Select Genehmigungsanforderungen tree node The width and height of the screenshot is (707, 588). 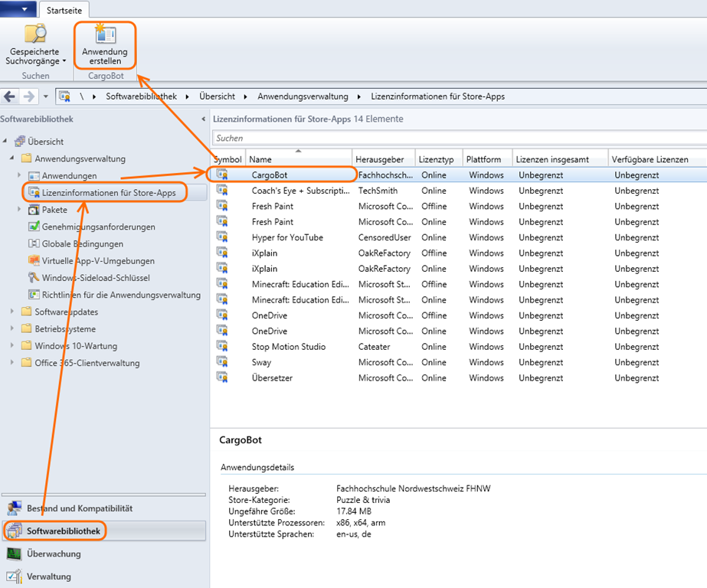(x=98, y=227)
